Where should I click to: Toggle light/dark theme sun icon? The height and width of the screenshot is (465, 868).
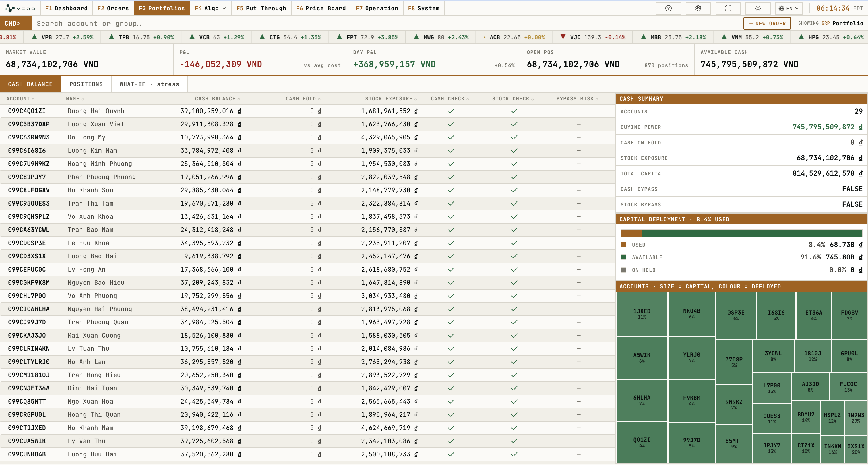(x=758, y=8)
